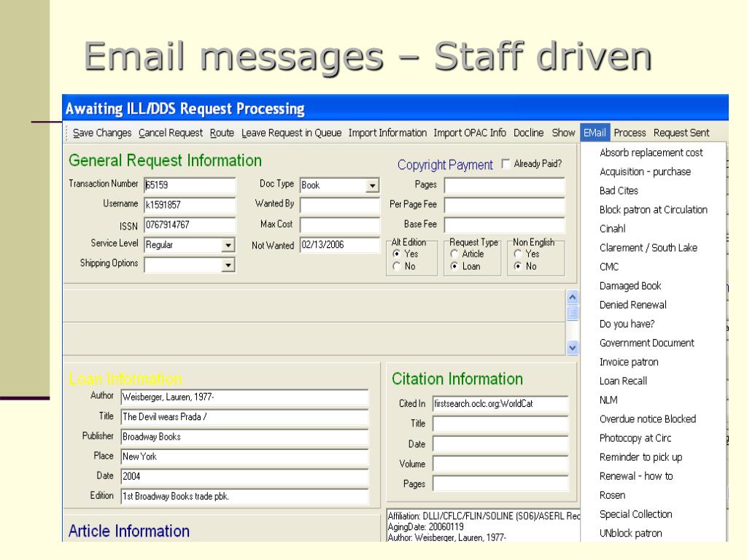Viewport: 747px width, 560px height.
Task: Open the Process menu
Action: click(x=630, y=133)
